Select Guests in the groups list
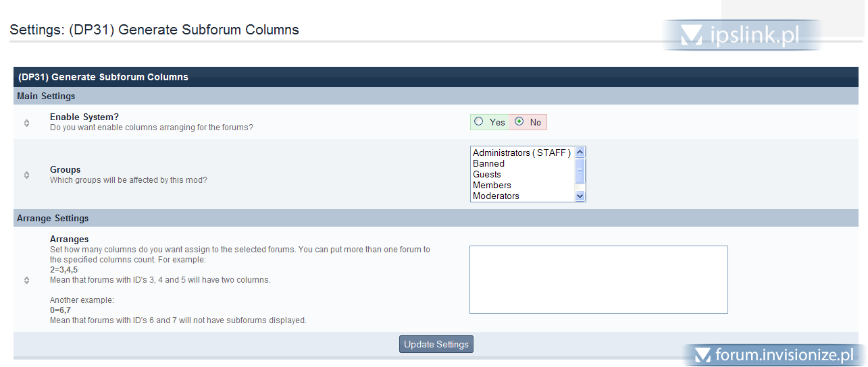This screenshot has width=868, height=367. 522,174
